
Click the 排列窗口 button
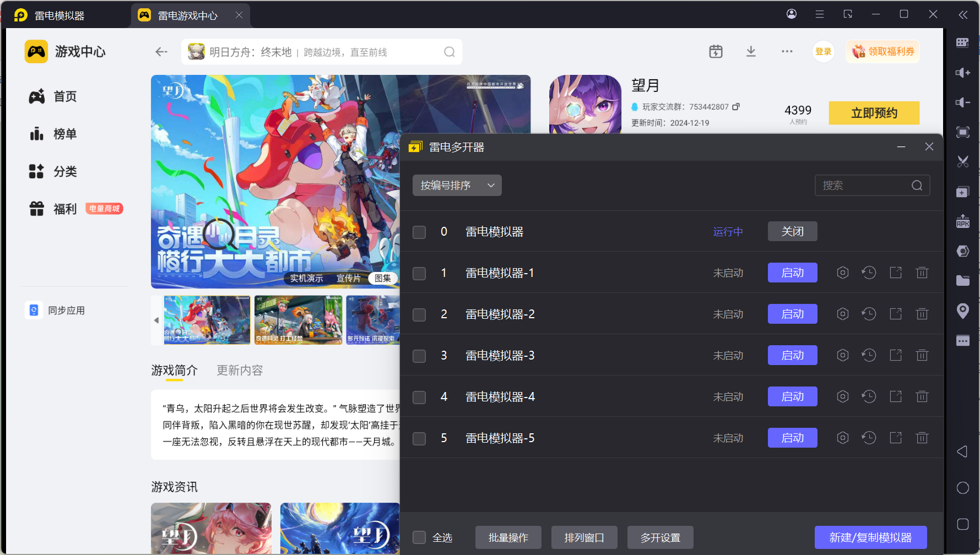point(584,537)
